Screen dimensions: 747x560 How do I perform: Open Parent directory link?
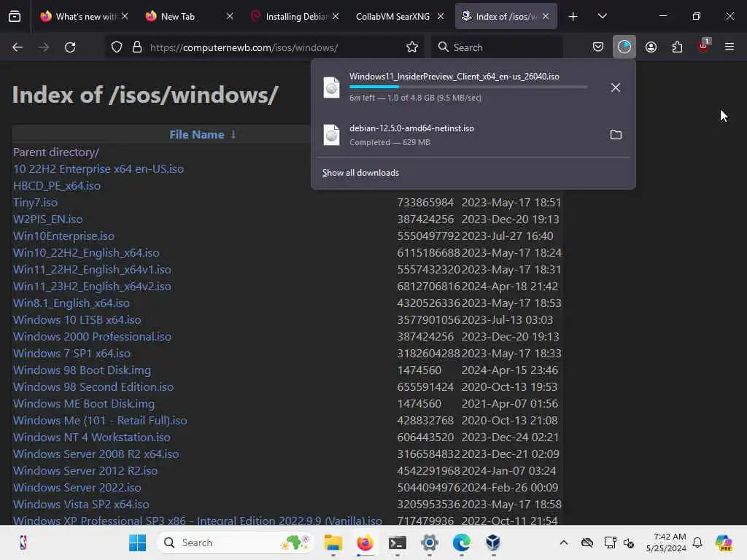[56, 152]
